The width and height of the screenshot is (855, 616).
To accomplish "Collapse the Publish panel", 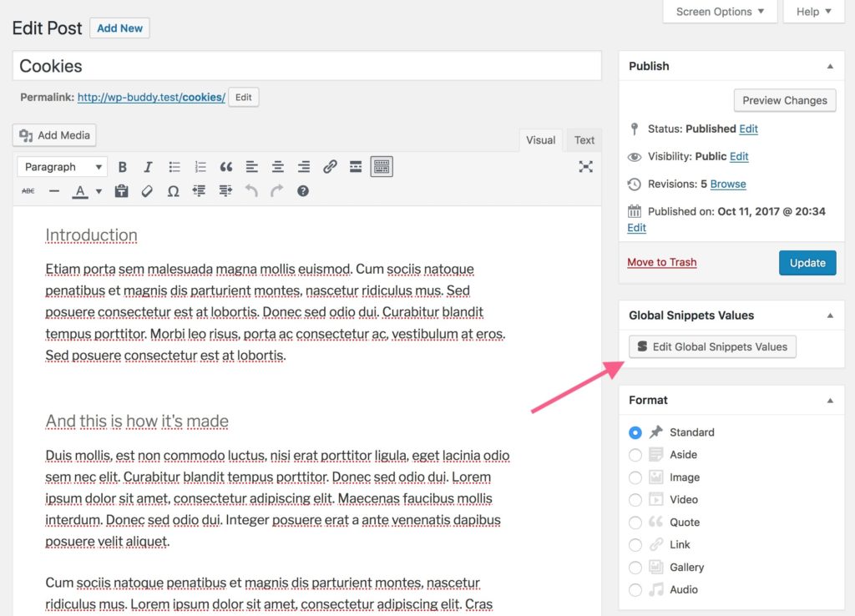I will (x=830, y=65).
